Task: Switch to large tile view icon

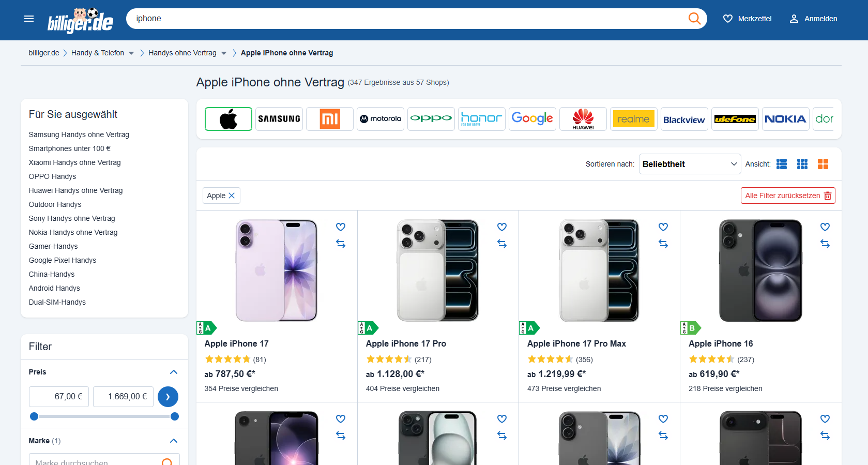Action: point(823,164)
